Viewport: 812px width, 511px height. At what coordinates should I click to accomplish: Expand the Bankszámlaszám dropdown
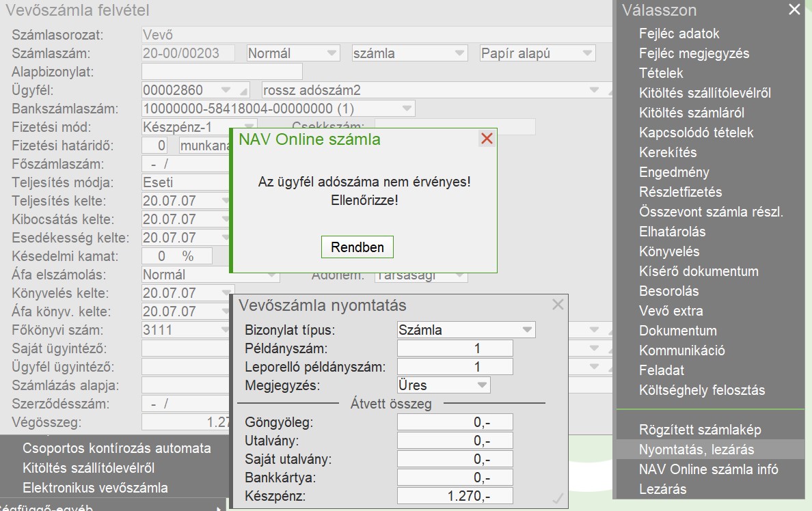(x=407, y=109)
